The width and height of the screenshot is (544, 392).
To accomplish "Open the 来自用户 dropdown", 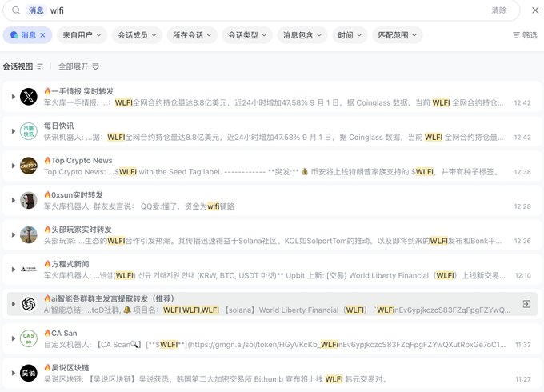I will click(82, 35).
